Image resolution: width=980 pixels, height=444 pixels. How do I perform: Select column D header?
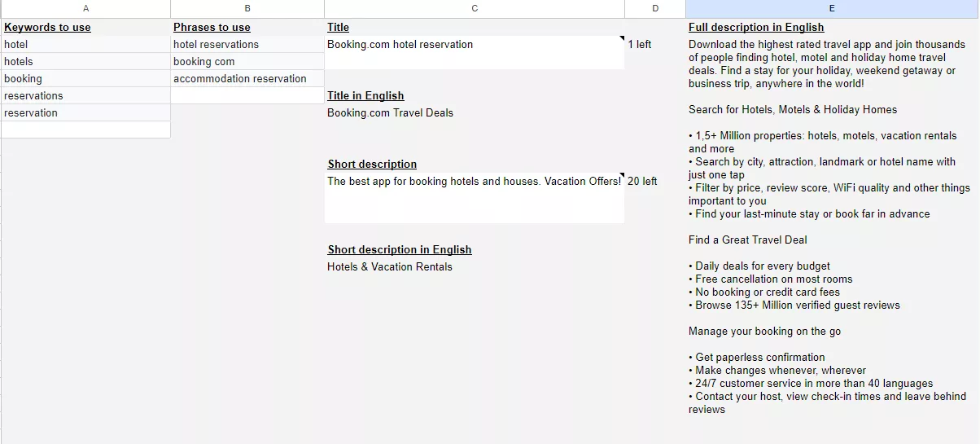click(655, 8)
